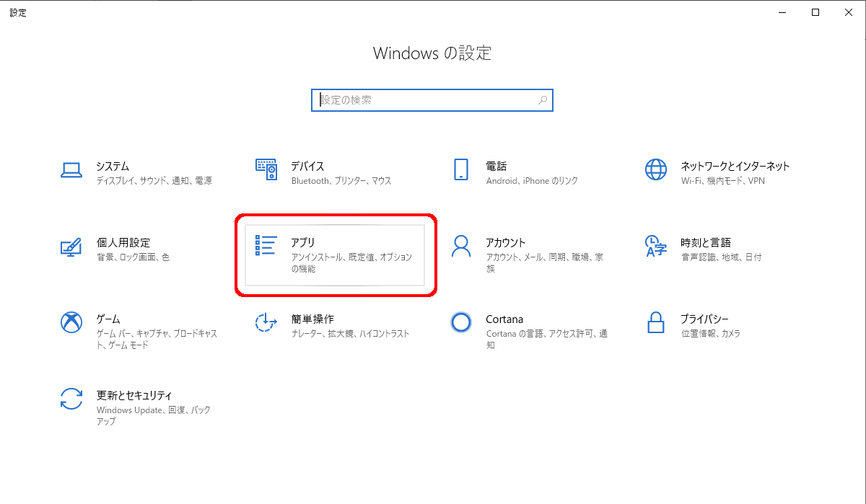This screenshot has height=504, width=866.
Task: Select the Cortana heading text
Action: pos(504,319)
